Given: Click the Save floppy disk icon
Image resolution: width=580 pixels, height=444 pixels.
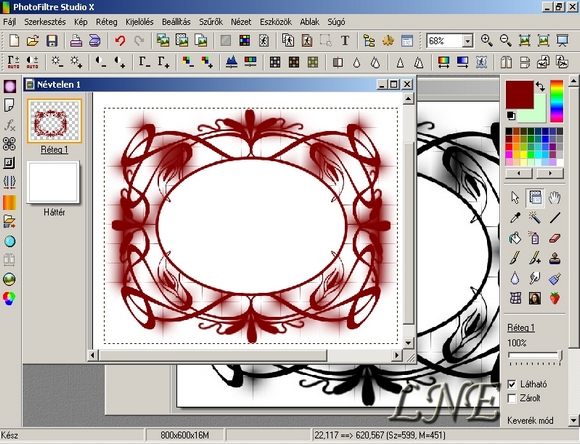Looking at the screenshot, I should click(x=52, y=40).
